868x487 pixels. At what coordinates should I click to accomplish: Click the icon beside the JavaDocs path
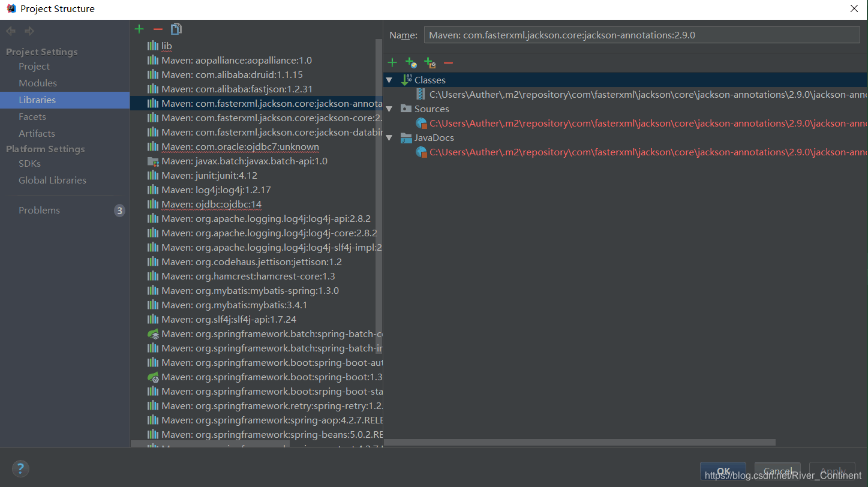pos(421,152)
